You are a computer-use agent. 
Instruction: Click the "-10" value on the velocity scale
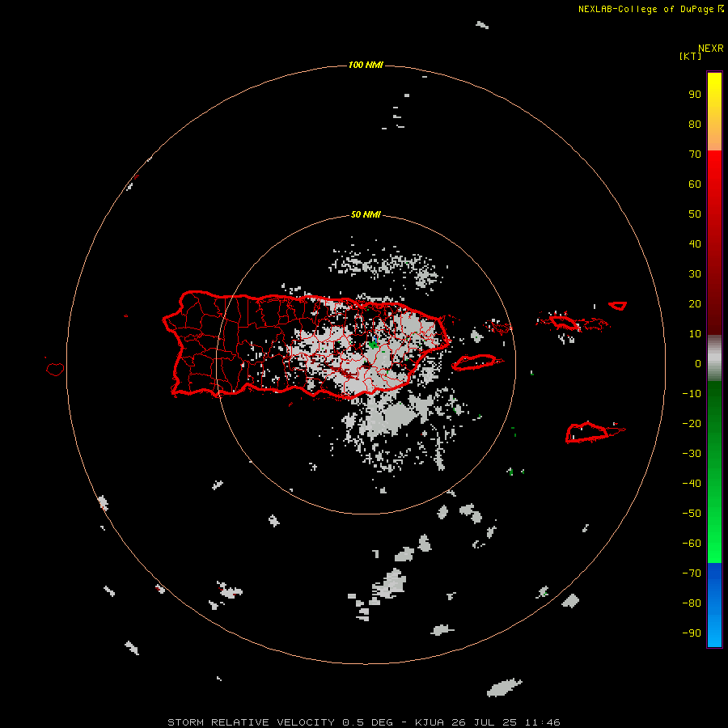pyautogui.click(x=692, y=394)
